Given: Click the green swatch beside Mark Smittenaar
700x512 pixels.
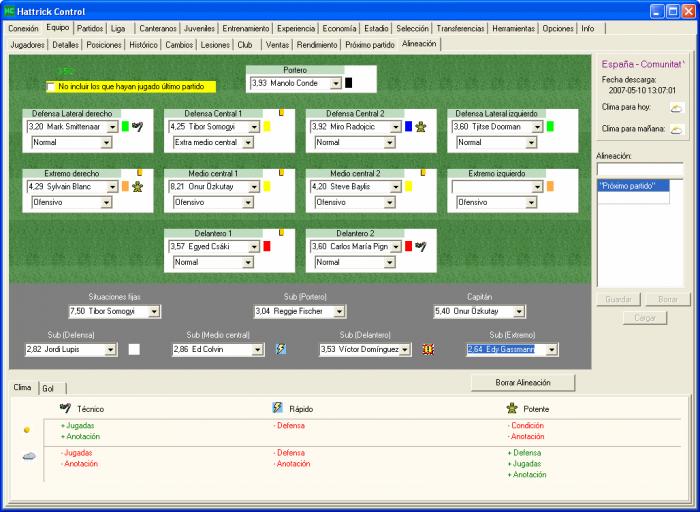Looking at the screenshot, I should tap(125, 126).
